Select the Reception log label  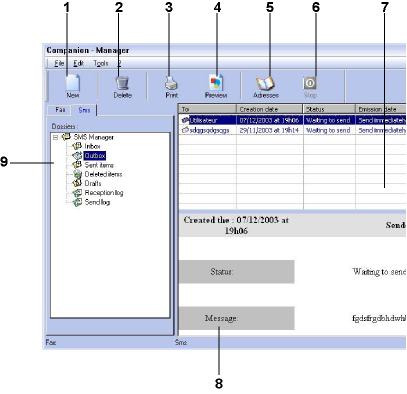(x=104, y=193)
